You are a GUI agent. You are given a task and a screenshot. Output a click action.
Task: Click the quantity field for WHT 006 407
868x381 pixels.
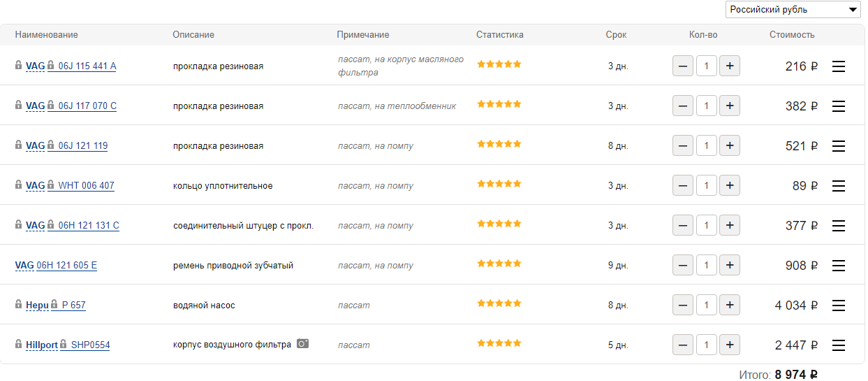tap(707, 186)
